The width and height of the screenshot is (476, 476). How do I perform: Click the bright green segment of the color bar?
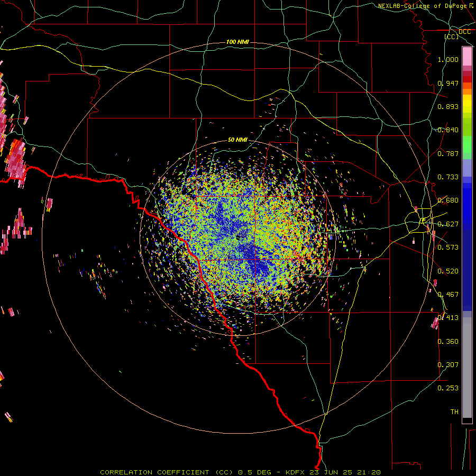click(x=467, y=144)
